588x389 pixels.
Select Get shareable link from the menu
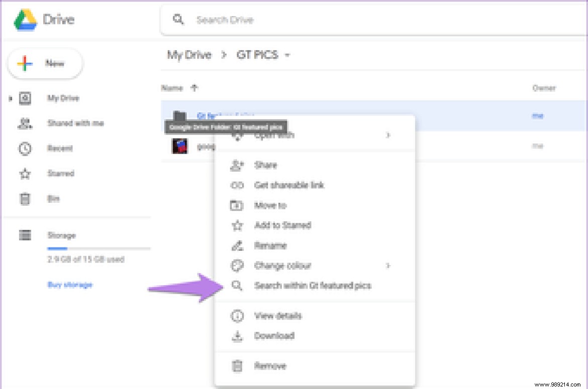[x=288, y=185]
